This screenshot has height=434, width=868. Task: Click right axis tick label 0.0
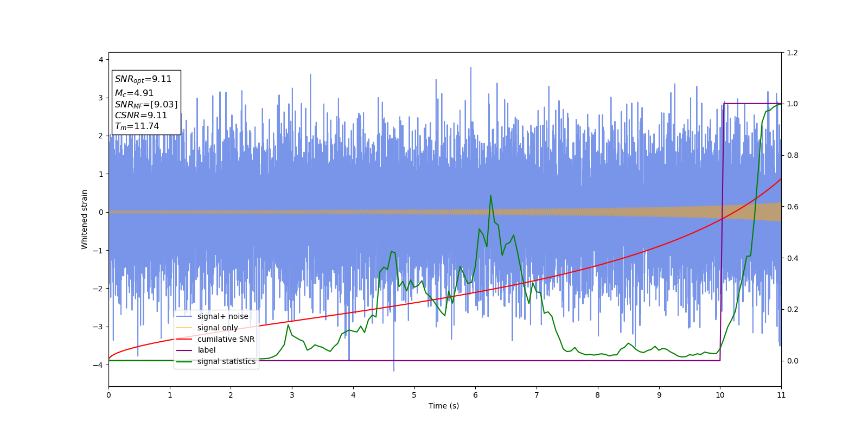click(x=792, y=361)
